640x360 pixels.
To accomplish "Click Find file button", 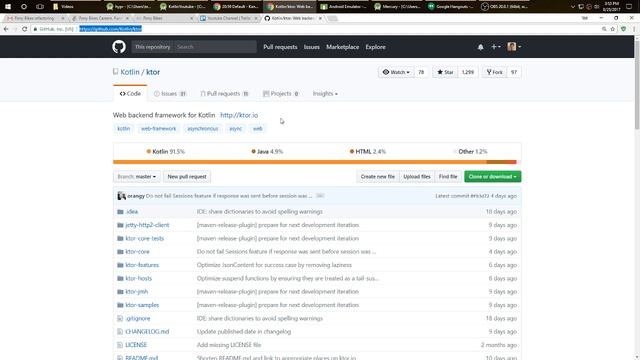I will [x=448, y=177].
